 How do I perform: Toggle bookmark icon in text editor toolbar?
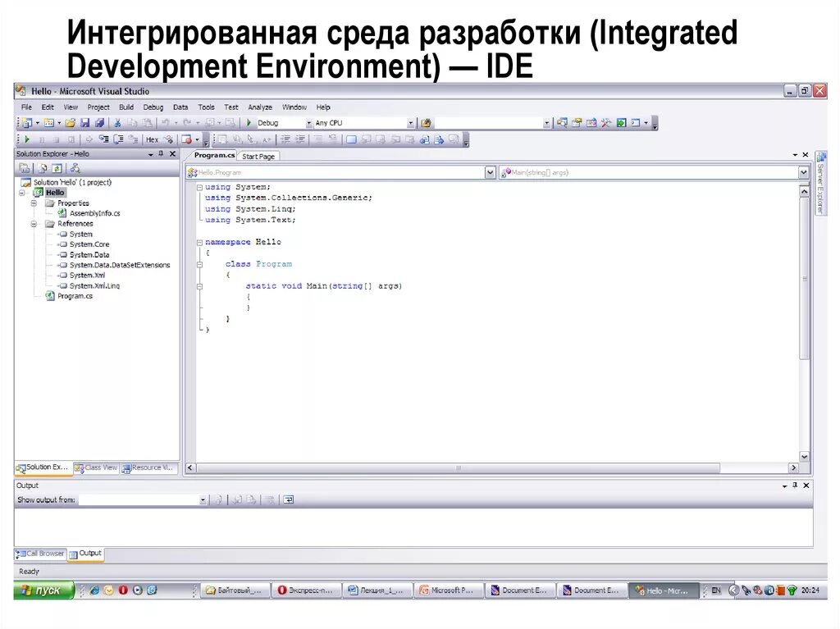tap(351, 140)
